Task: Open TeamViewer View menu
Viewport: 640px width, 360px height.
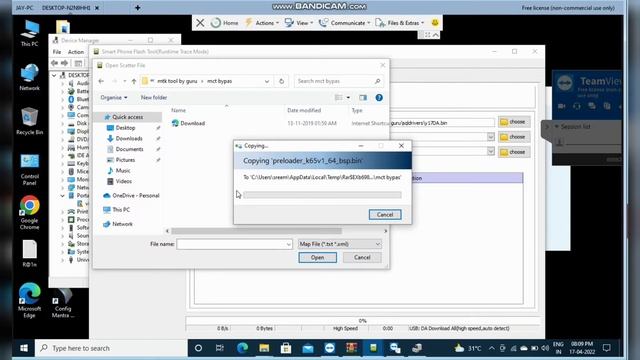Action: [x=299, y=23]
